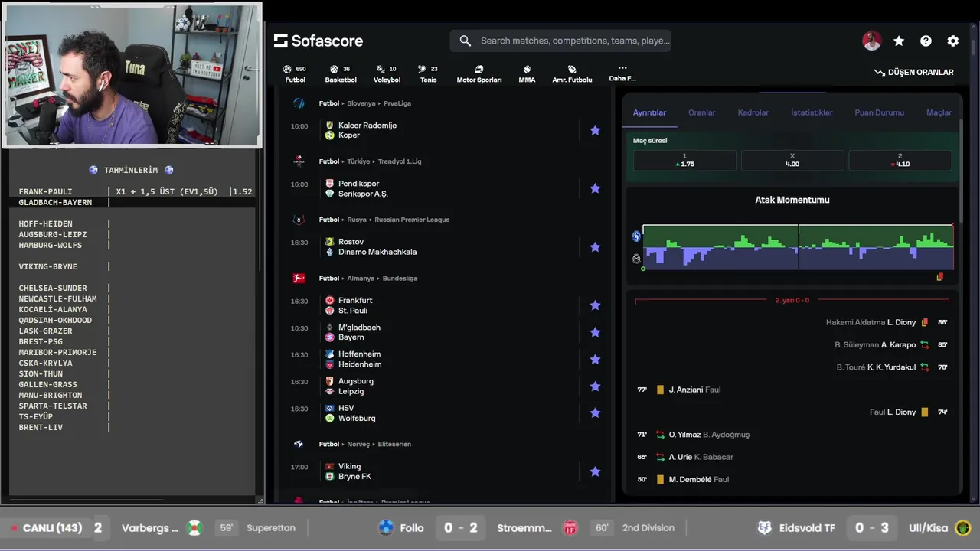Image resolution: width=980 pixels, height=551 pixels.
Task: Click the Atak Momentumu chart
Action: pyautogui.click(x=798, y=247)
